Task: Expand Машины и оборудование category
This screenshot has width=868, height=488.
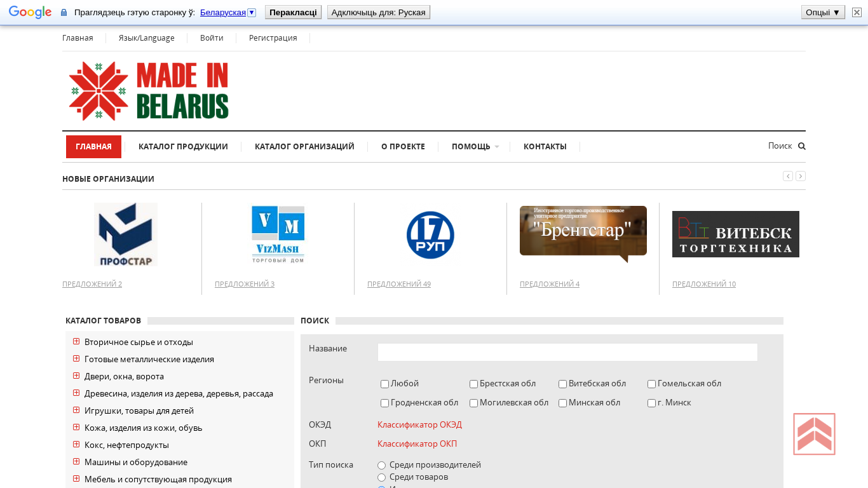Action: pyautogui.click(x=76, y=461)
